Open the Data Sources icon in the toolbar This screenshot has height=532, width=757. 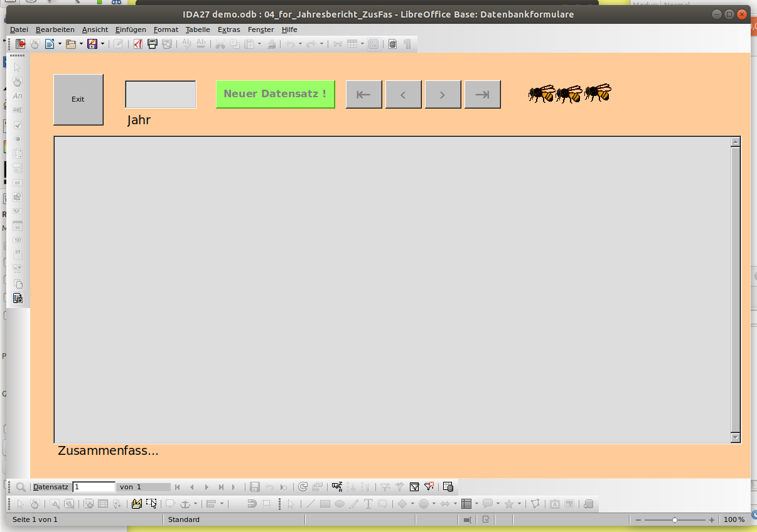point(392,44)
